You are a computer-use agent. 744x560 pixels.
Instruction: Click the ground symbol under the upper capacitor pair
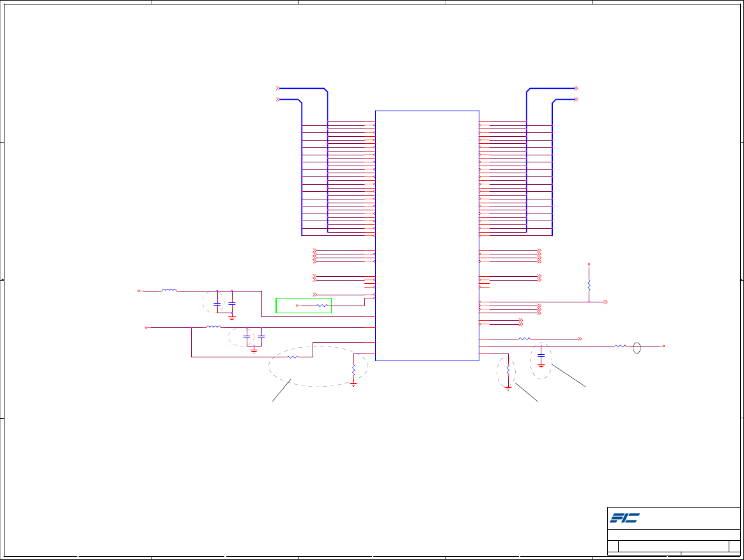231,318
